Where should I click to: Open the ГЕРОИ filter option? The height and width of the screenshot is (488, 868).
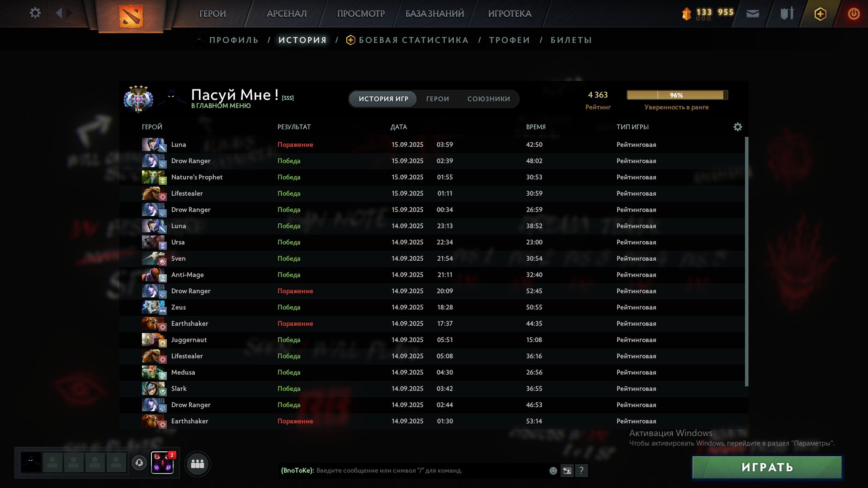tap(437, 99)
